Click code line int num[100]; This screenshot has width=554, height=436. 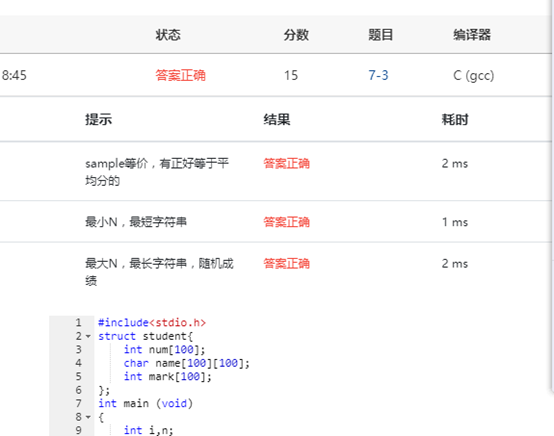pos(164,350)
